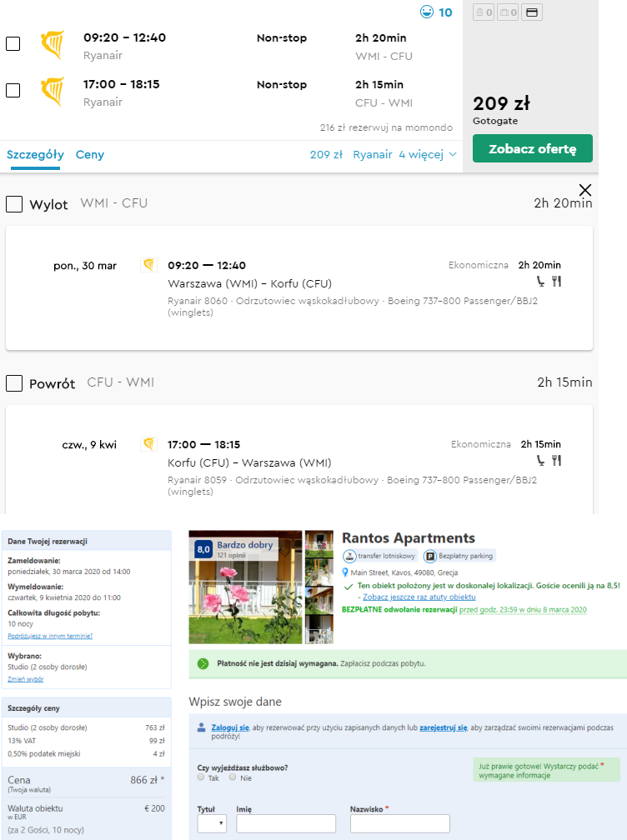Click the Ryanair 8059 flight number text
This screenshot has height=840, width=627.
[198, 479]
